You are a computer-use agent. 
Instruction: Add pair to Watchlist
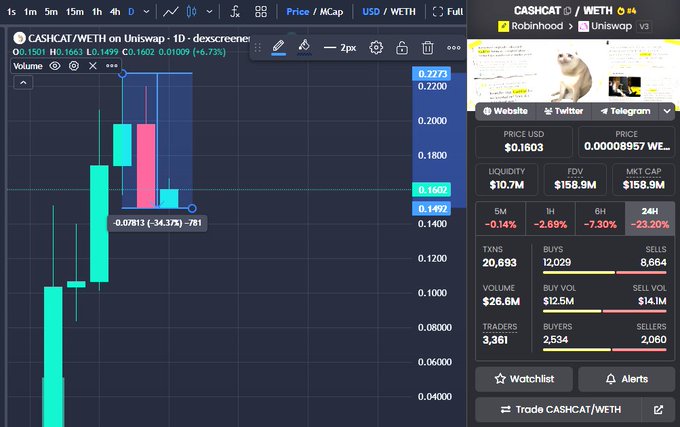pyautogui.click(x=524, y=379)
